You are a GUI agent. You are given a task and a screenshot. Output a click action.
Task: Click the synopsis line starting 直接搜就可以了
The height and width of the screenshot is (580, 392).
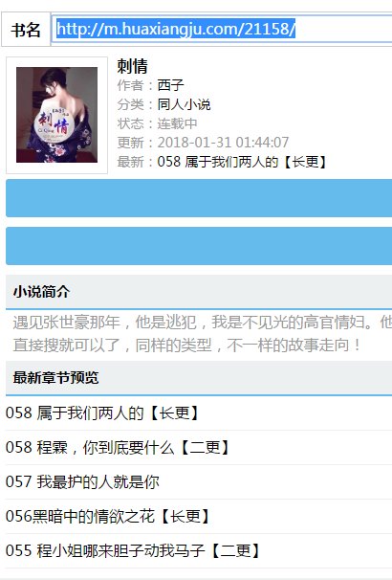tap(187, 346)
